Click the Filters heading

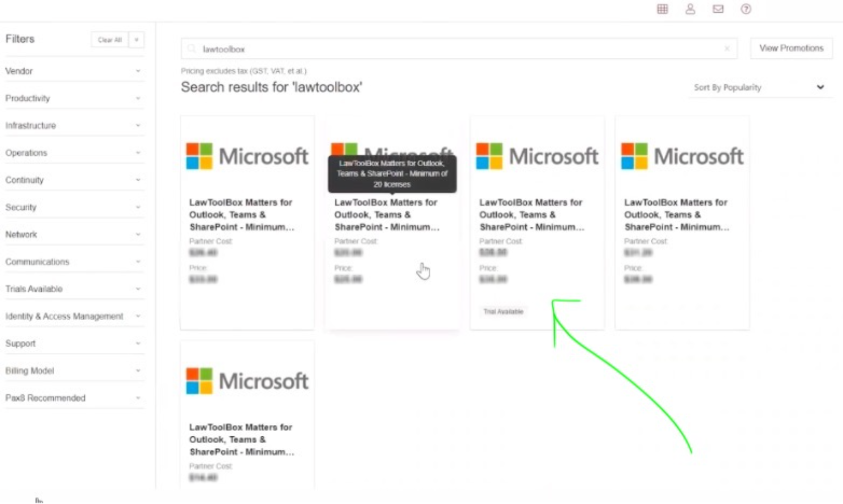pos(20,39)
